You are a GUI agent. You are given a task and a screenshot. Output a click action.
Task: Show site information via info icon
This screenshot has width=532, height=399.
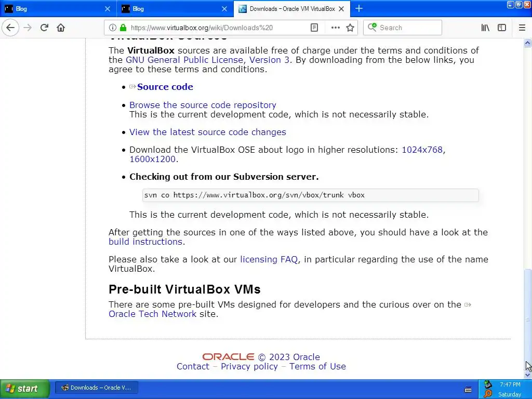coord(113,28)
